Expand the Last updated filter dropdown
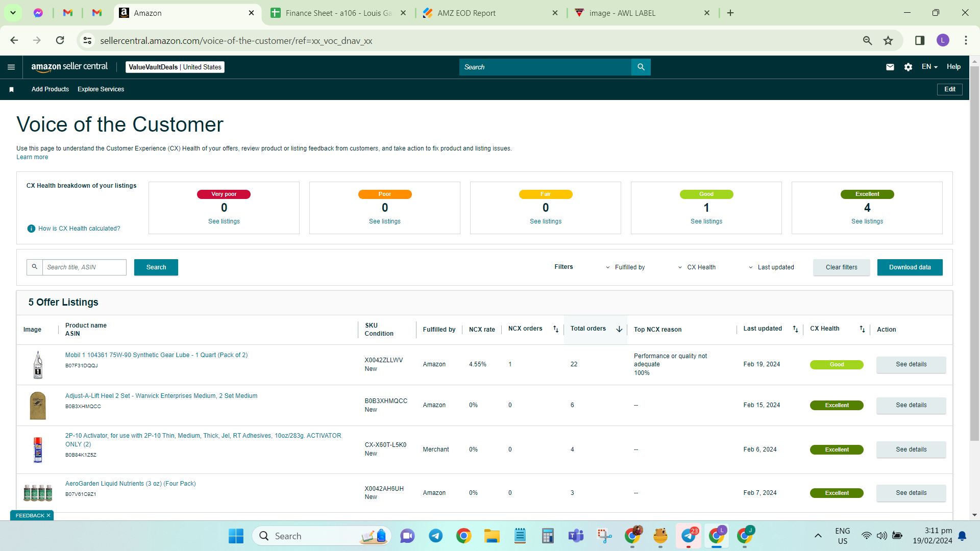This screenshot has height=551, width=980. pos(771,267)
